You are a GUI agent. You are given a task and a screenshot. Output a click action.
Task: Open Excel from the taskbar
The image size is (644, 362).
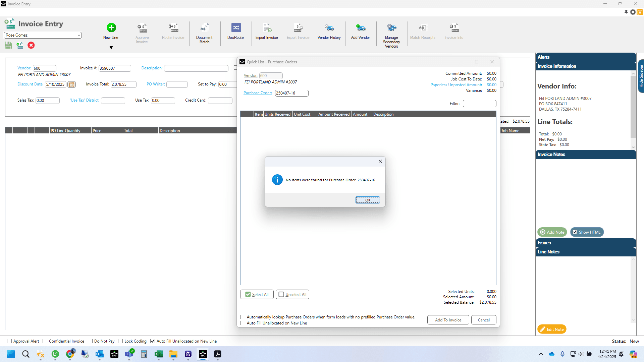point(159,354)
